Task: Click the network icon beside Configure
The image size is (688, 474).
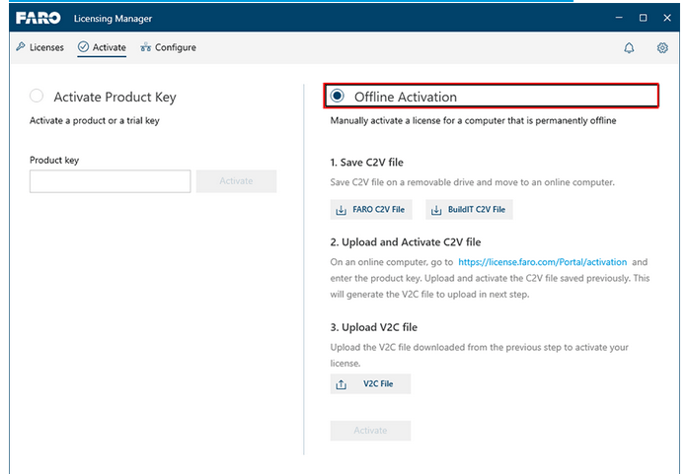Action: point(145,47)
